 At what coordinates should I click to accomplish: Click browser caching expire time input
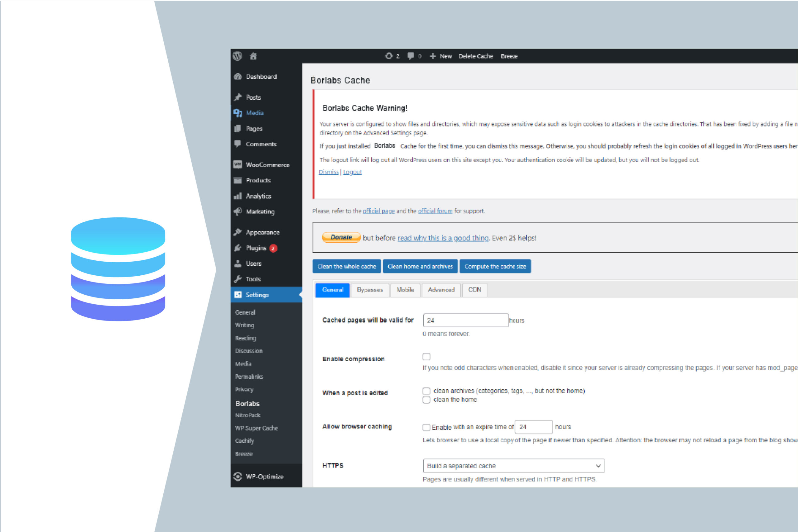(533, 427)
